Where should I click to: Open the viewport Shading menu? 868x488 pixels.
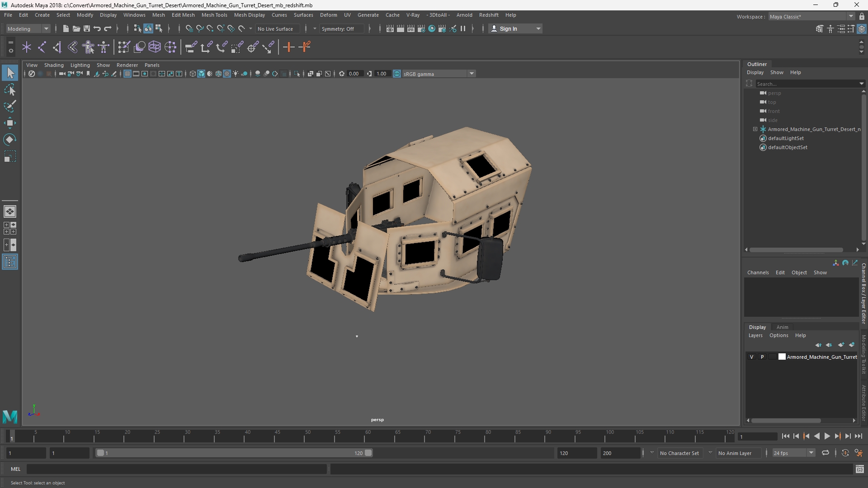click(54, 65)
